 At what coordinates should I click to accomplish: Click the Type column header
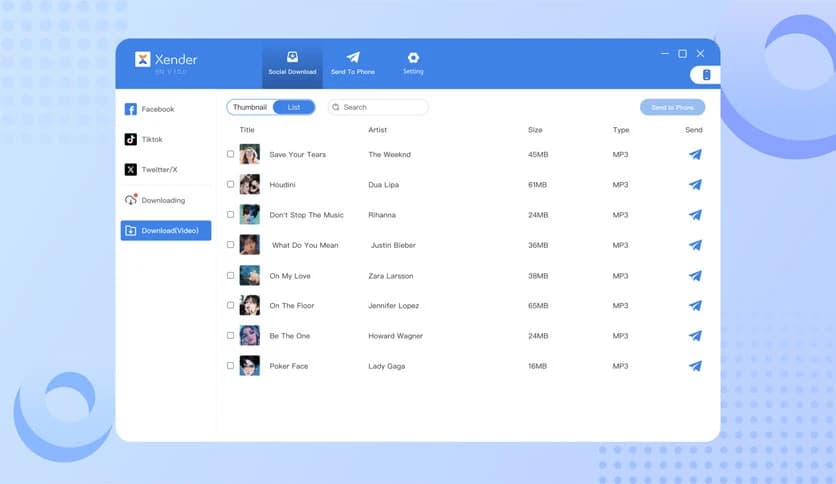click(x=621, y=130)
